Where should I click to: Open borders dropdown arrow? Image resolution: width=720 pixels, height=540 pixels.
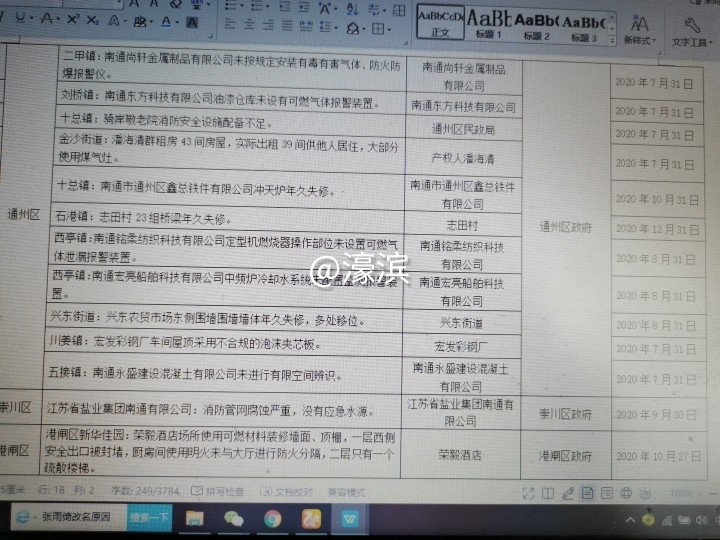tap(389, 30)
